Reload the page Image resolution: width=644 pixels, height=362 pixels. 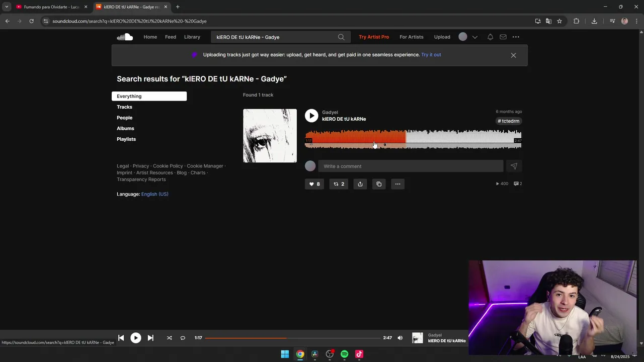[x=31, y=21]
